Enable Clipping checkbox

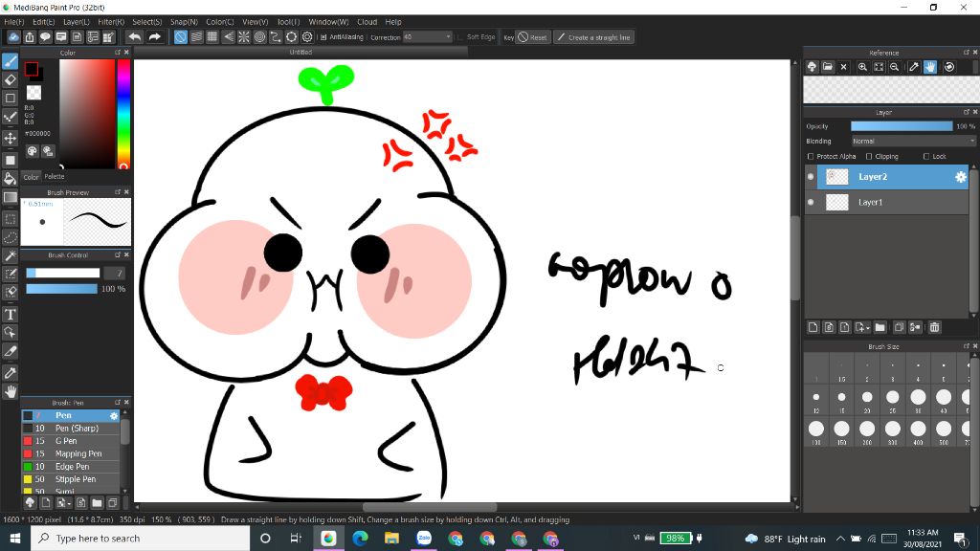pyautogui.click(x=869, y=156)
